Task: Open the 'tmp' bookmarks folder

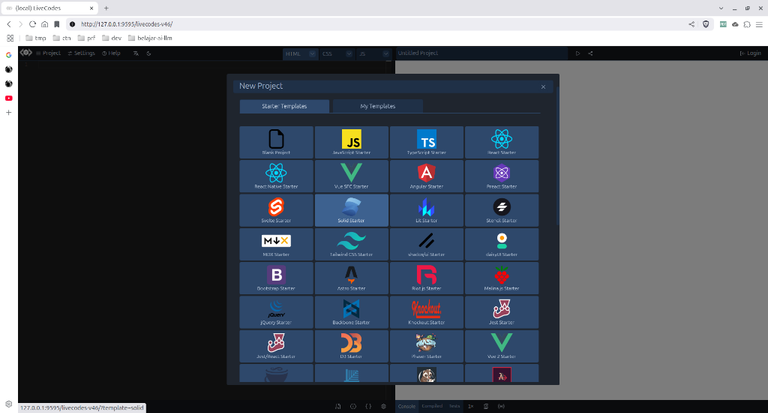Action: tap(36, 38)
